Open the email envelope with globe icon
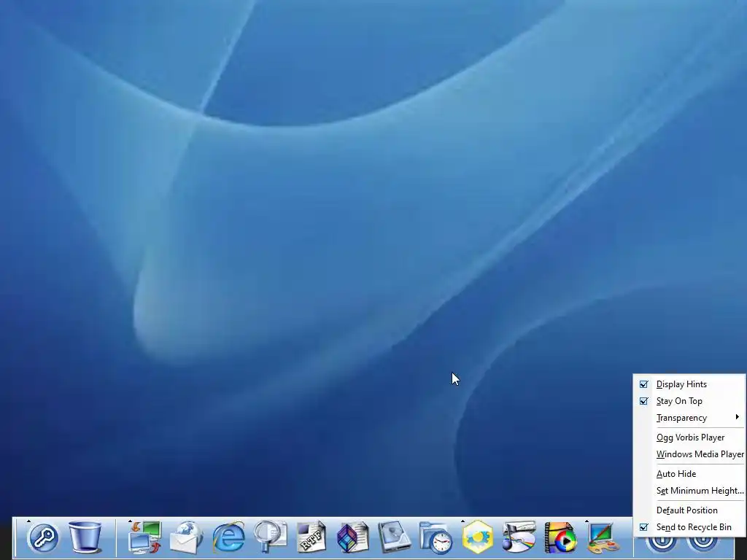 186,537
